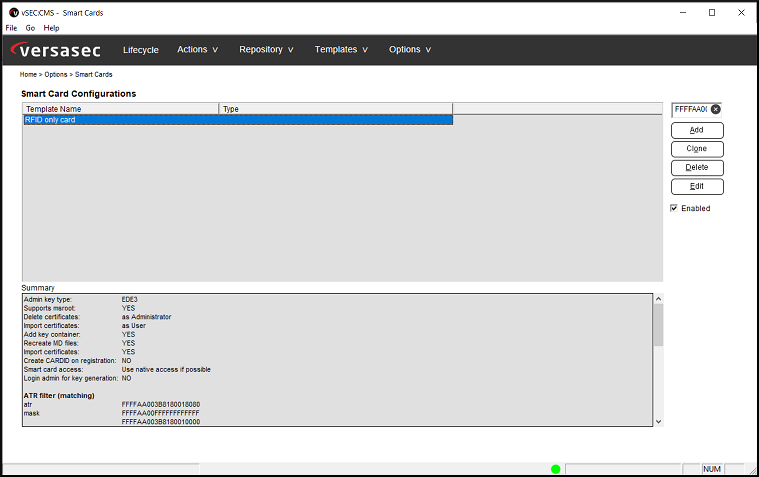This screenshot has width=759, height=477.
Task: Click the Supports msroot label
Action: [49, 308]
